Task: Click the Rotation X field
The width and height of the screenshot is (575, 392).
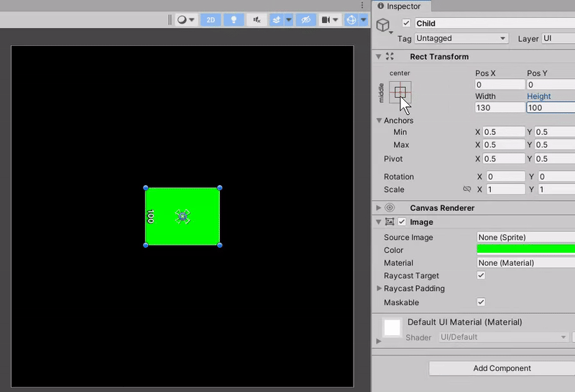Action: [506, 177]
